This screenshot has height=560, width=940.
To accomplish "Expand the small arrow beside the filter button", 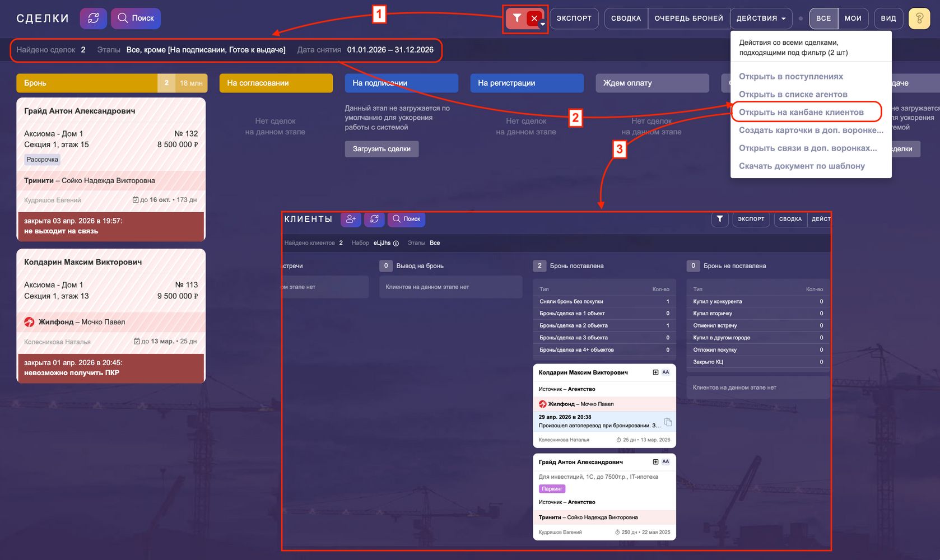I will click(x=542, y=24).
